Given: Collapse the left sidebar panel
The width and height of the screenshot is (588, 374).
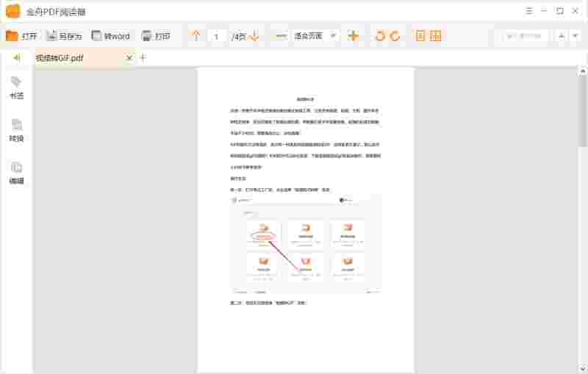Looking at the screenshot, I should click(x=17, y=57).
